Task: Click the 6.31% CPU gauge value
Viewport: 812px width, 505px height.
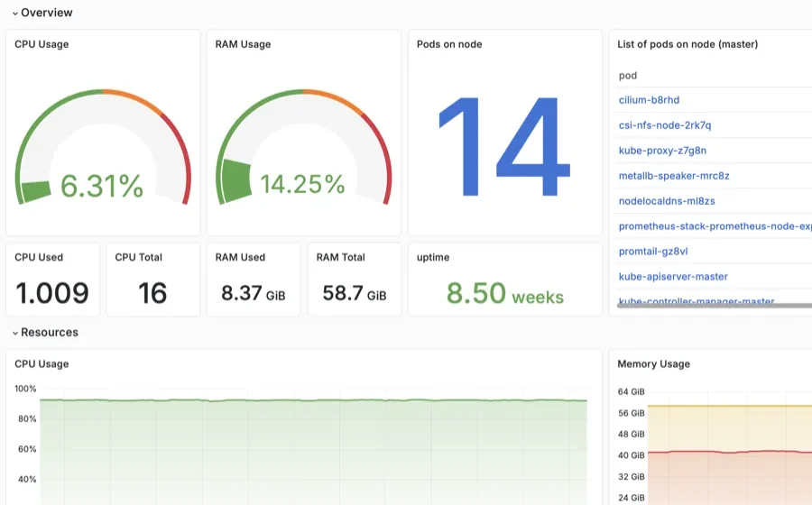Action: tap(101, 187)
